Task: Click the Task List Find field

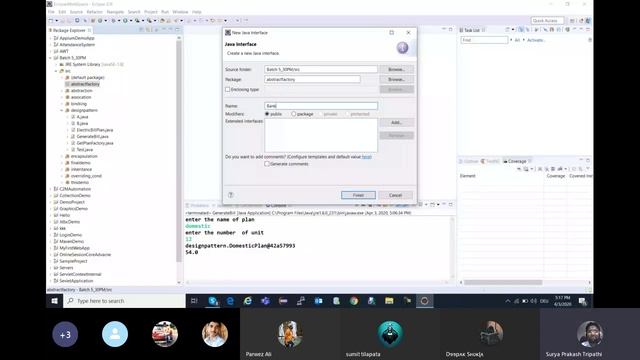Action: pos(484,40)
